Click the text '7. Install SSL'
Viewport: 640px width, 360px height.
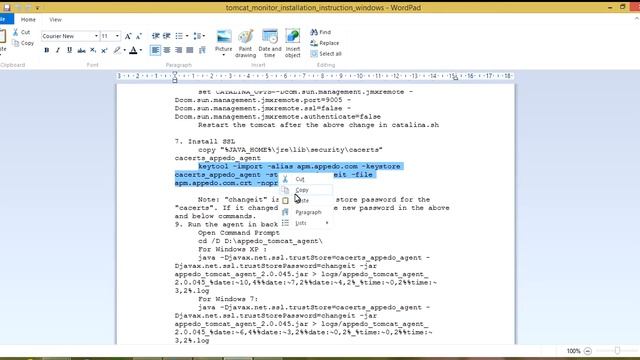click(x=205, y=142)
